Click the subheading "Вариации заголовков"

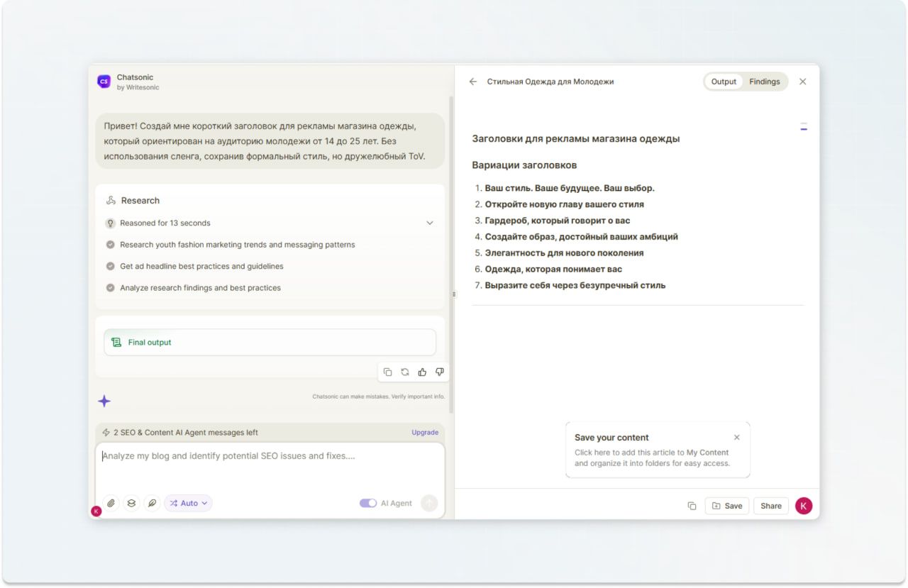point(524,165)
